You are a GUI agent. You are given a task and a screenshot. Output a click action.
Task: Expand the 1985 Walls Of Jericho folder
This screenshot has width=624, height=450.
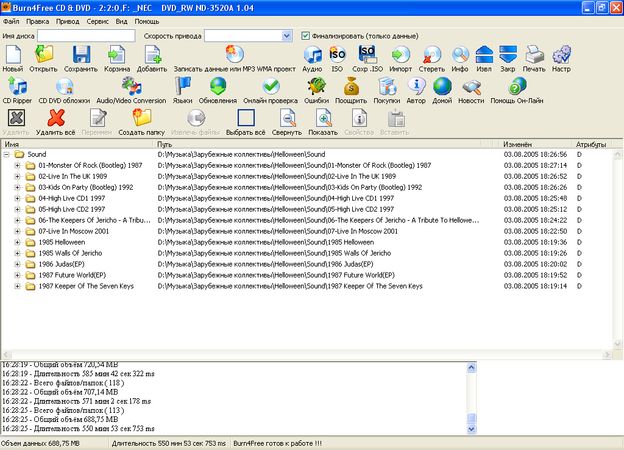pos(18,253)
